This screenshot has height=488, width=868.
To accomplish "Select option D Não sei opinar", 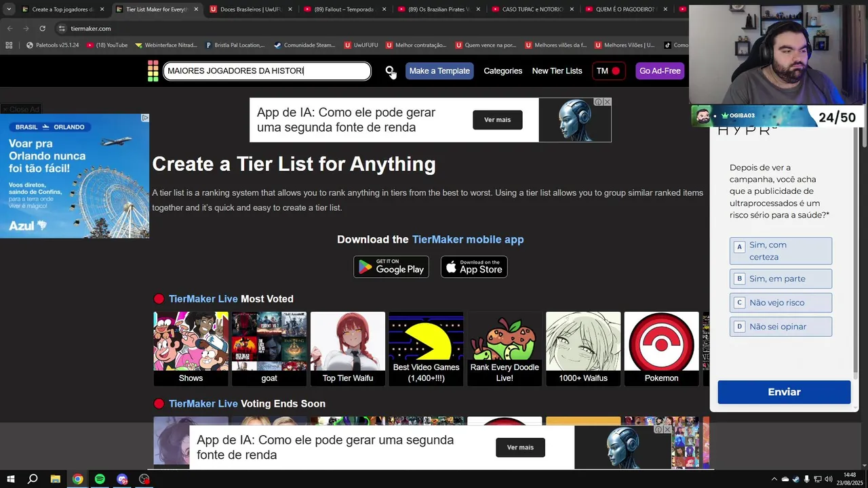I will point(781,327).
